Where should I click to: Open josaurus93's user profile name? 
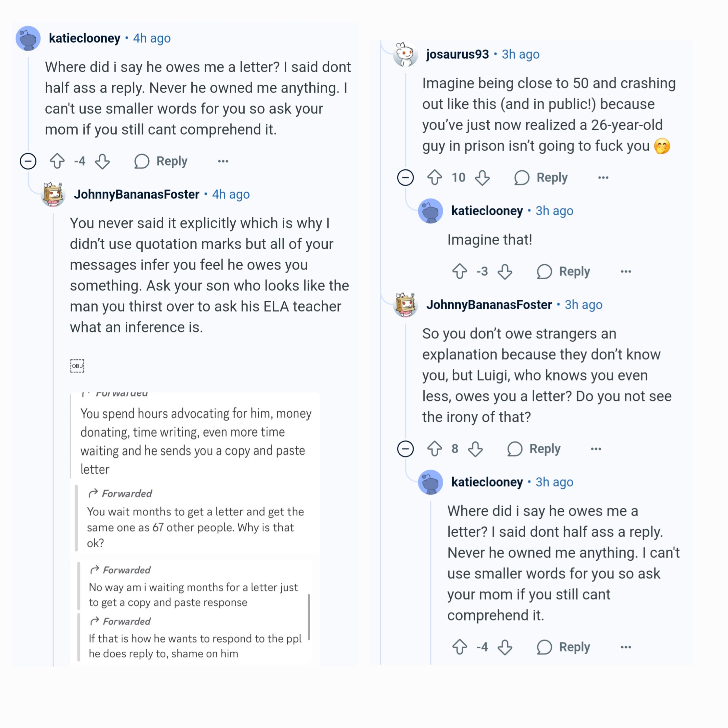tap(458, 54)
